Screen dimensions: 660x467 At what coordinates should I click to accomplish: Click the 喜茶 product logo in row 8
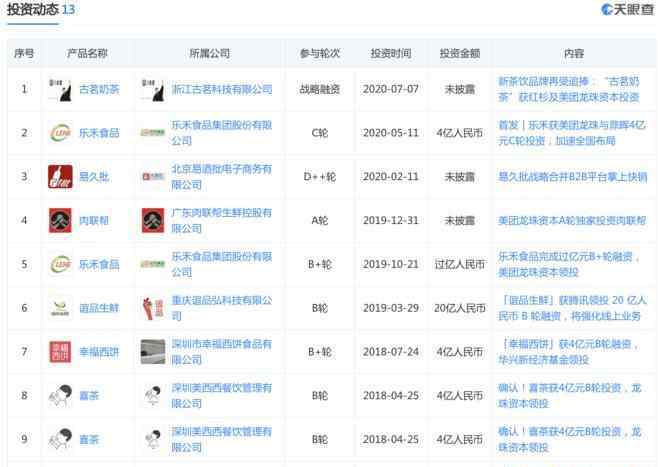point(60,396)
